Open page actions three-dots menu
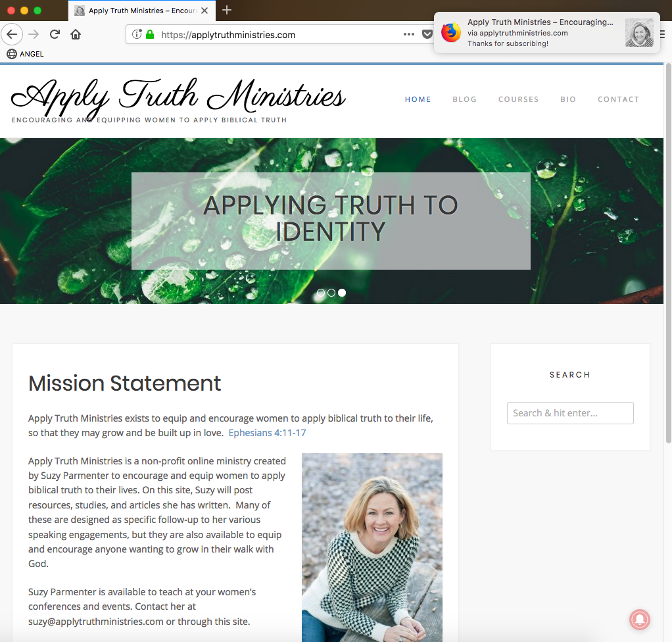Image resolution: width=672 pixels, height=642 pixels. click(x=409, y=34)
